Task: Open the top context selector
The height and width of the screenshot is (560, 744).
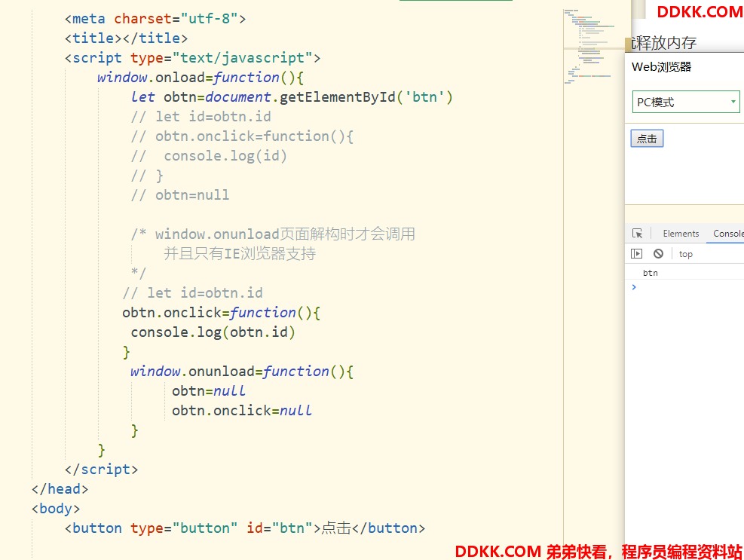Action: point(685,254)
